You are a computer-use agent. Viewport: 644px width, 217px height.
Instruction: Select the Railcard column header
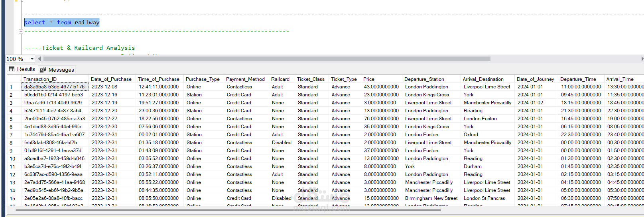pos(282,79)
